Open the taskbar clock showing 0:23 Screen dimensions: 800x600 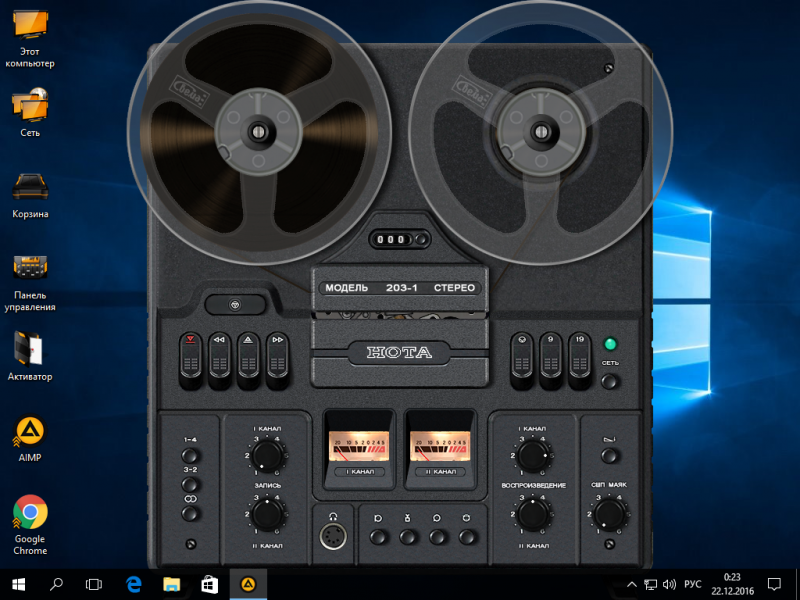(x=733, y=584)
